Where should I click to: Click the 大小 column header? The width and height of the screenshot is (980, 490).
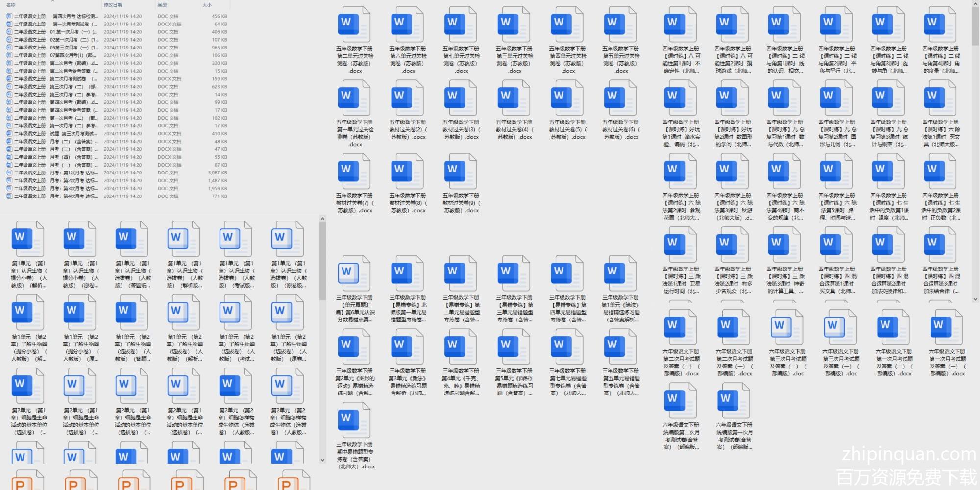point(207,5)
